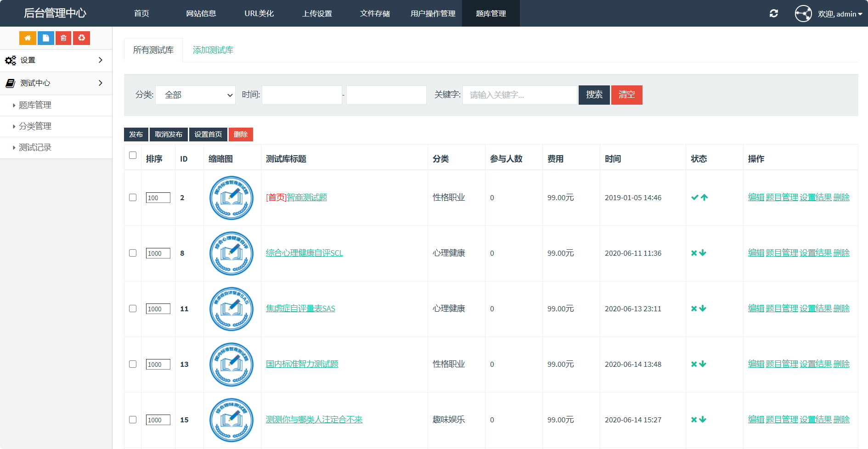Image resolution: width=868 pixels, height=449 pixels.
Task: Click the refresh icon in top bar
Action: tap(773, 13)
